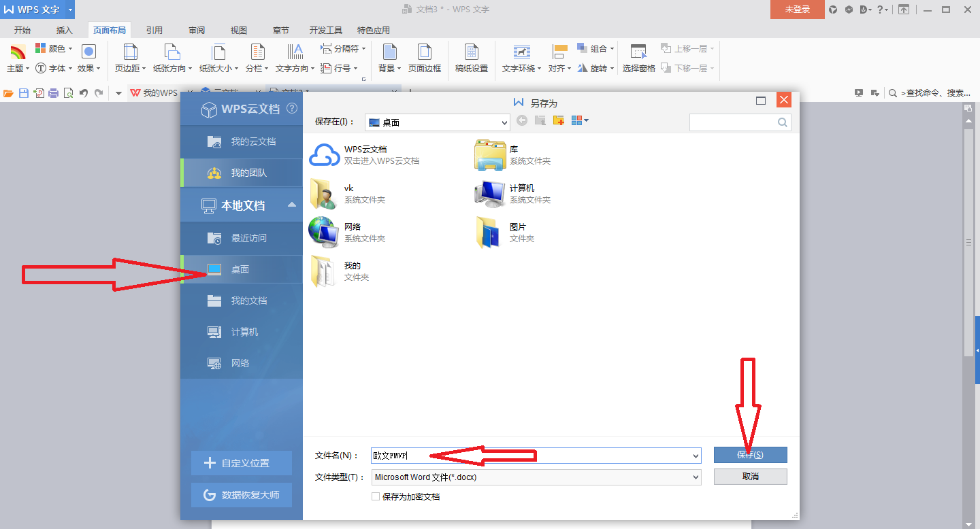The width and height of the screenshot is (980, 529).
Task: Open the 组合 group dropdown
Action: coord(596,49)
